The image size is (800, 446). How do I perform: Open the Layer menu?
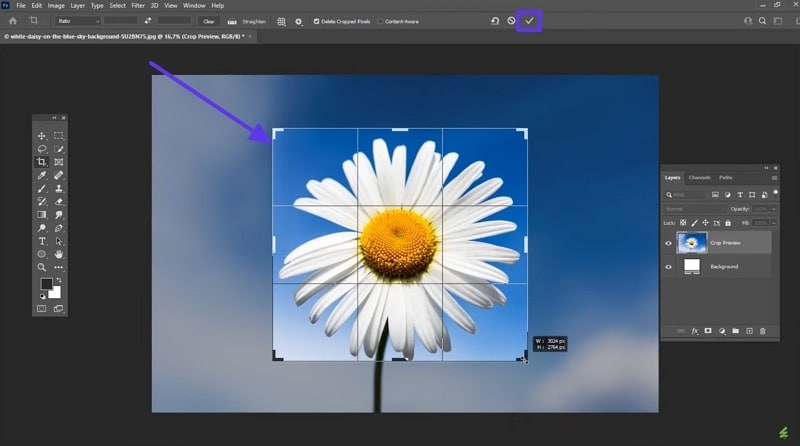click(x=78, y=6)
